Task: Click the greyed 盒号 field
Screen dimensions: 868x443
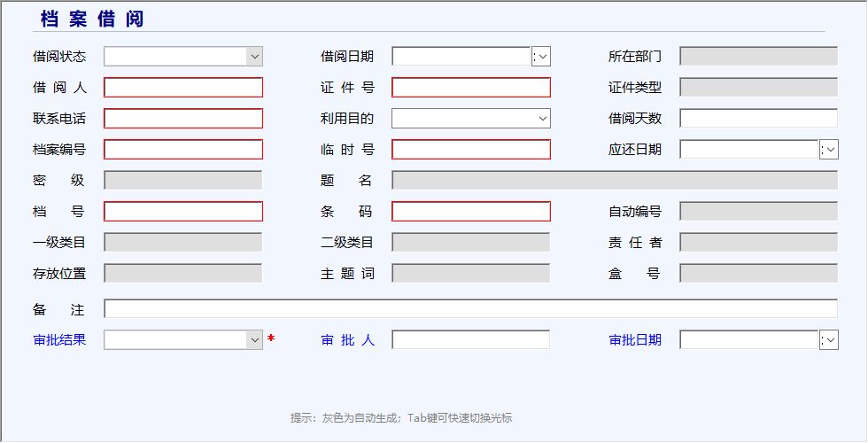Action: tap(758, 273)
